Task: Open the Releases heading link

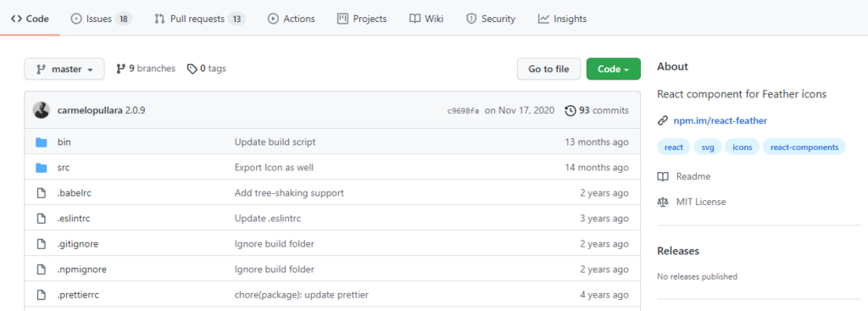Action: click(x=678, y=251)
